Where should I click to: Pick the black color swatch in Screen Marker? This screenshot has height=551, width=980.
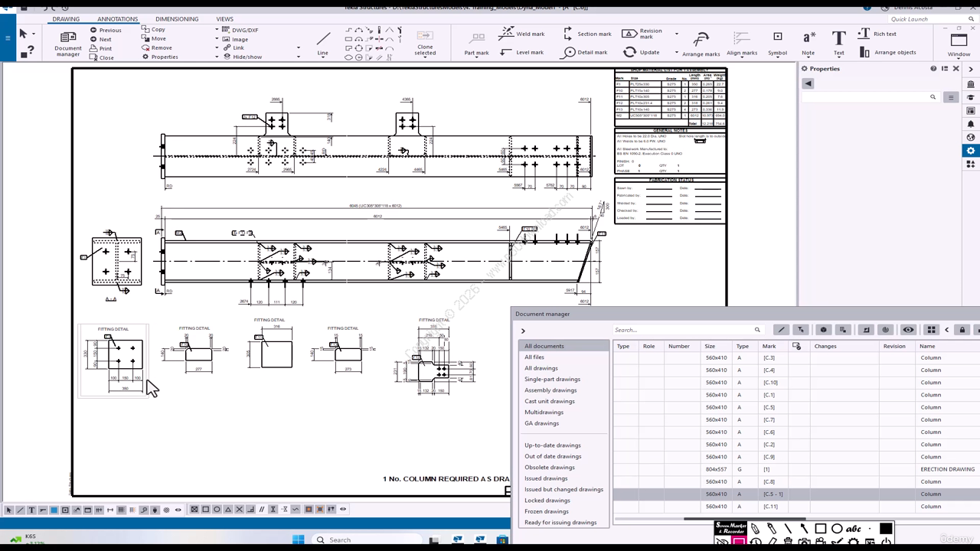coord(886,528)
